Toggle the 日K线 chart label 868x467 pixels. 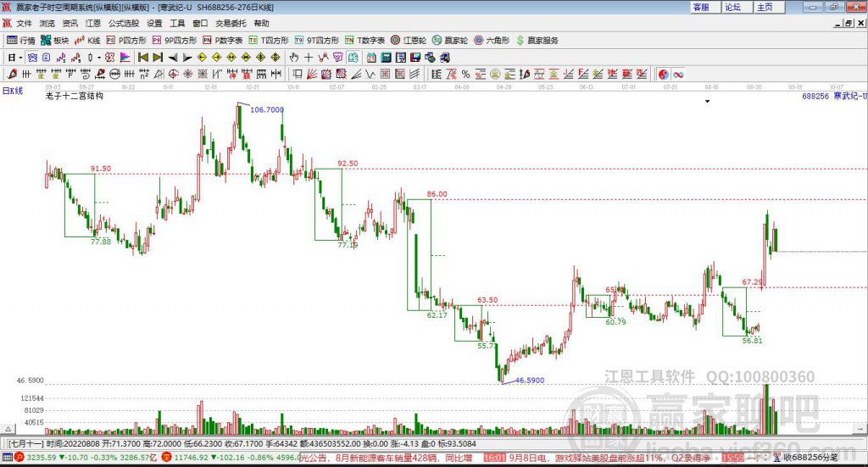13,91
